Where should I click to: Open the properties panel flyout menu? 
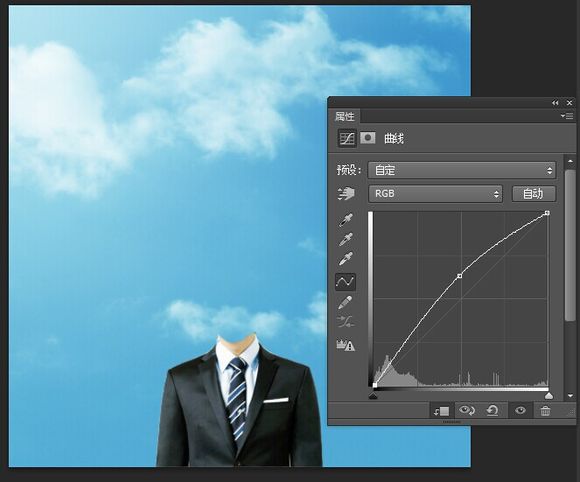click(567, 116)
